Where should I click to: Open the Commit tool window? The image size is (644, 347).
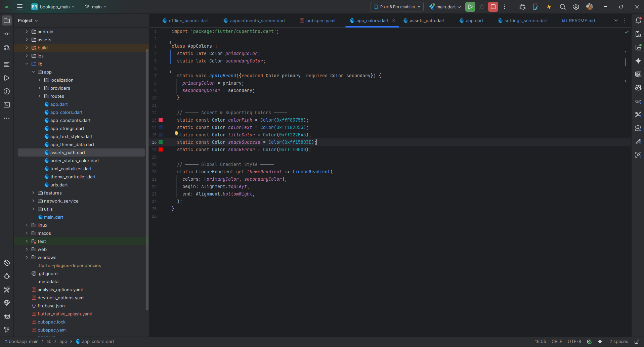pyautogui.click(x=7, y=34)
